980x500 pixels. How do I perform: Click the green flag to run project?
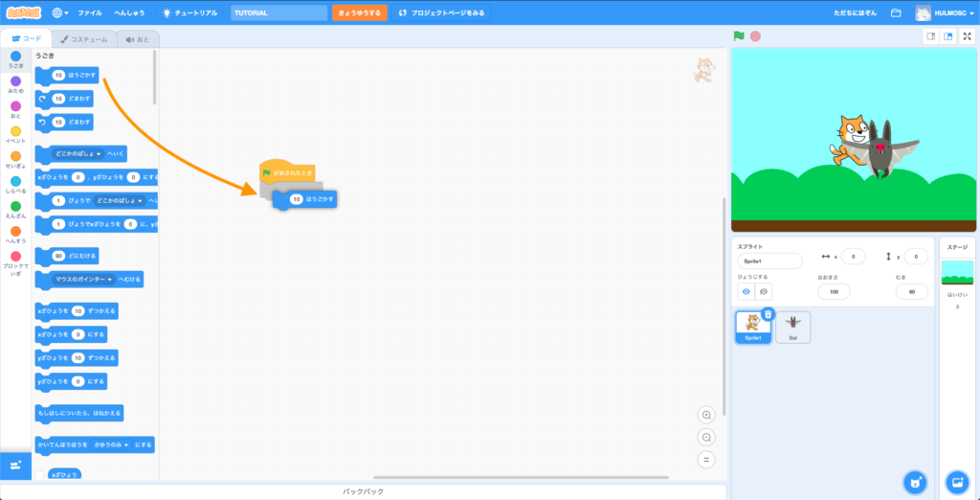click(x=739, y=36)
